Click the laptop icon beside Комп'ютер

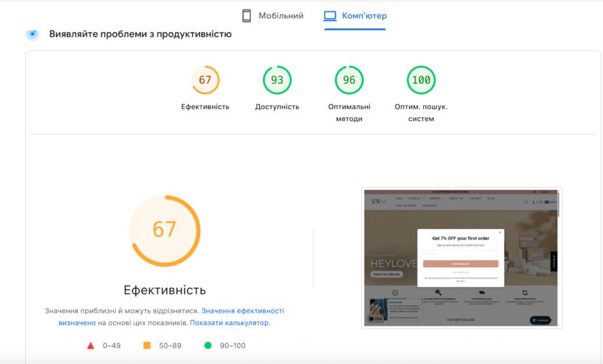tap(330, 16)
